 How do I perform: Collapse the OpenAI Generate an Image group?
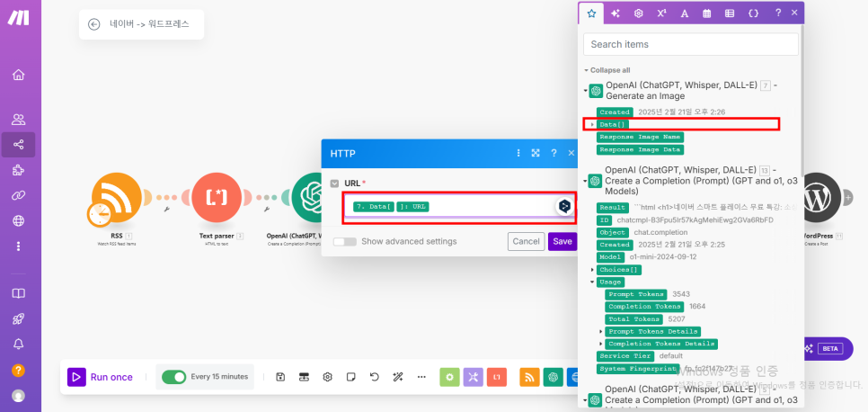coord(586,90)
